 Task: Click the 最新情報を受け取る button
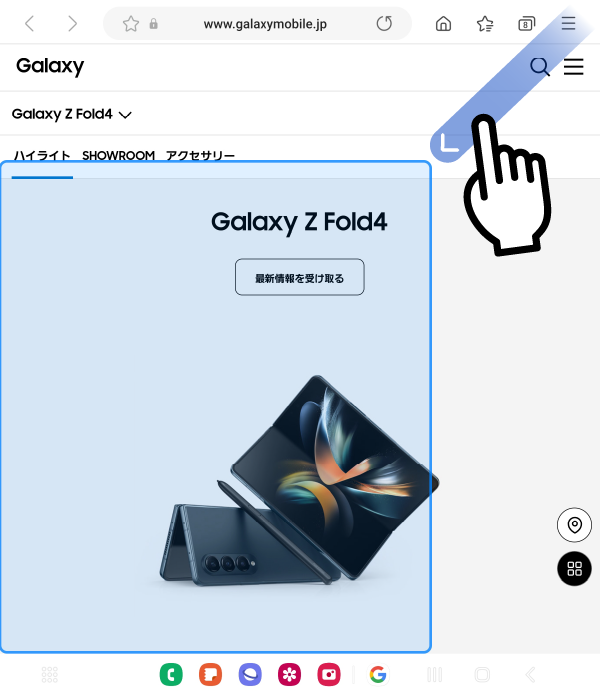pos(300,277)
